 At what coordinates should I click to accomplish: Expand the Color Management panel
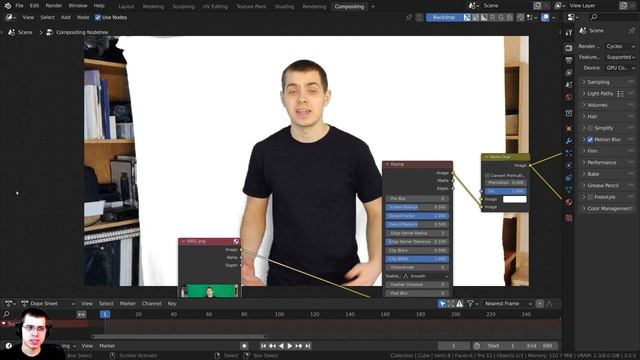coord(607,209)
